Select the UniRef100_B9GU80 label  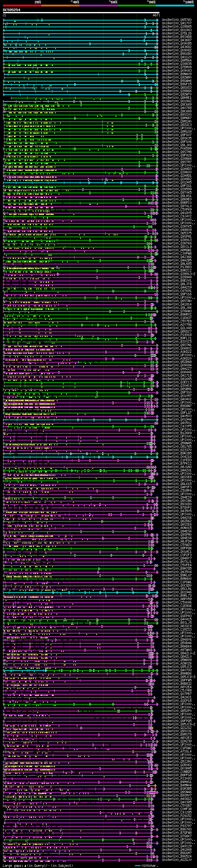(x=177, y=54)
